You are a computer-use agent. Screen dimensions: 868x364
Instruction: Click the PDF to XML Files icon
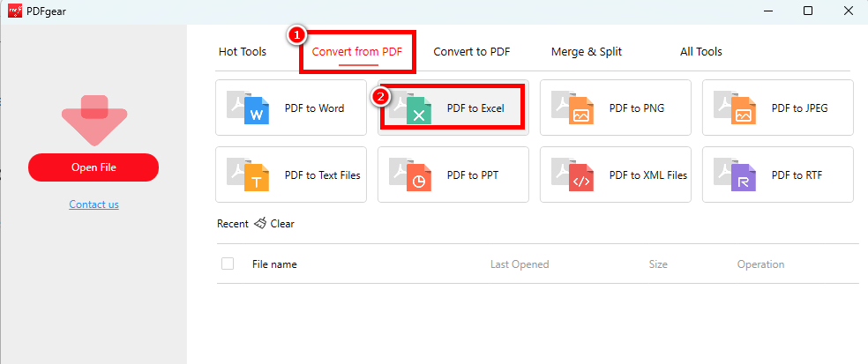point(572,175)
